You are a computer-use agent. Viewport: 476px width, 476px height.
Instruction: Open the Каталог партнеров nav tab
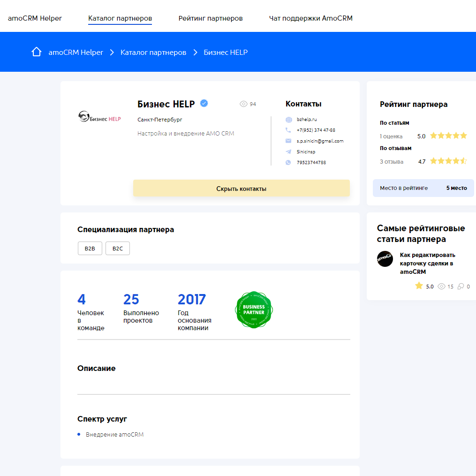120,18
